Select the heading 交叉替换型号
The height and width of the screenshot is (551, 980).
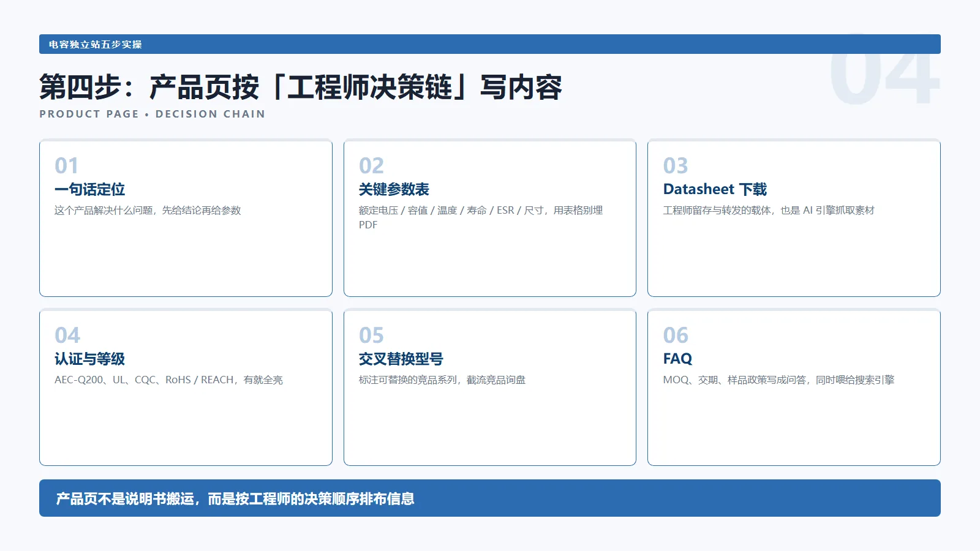coord(401,359)
